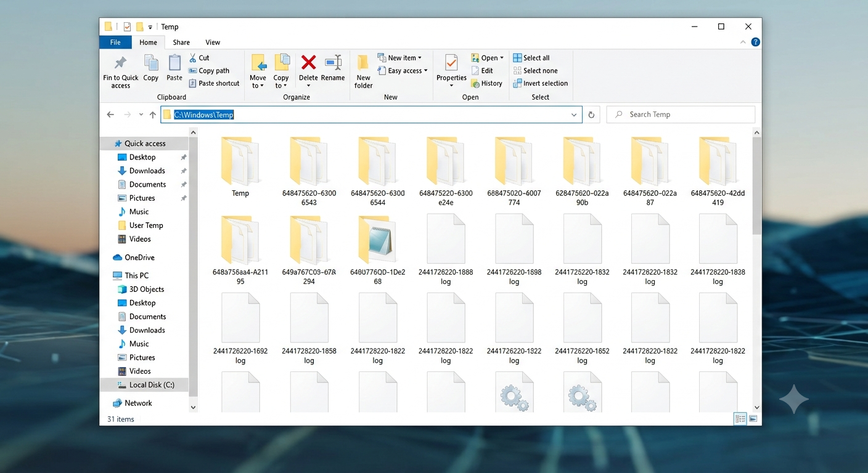This screenshot has width=868, height=473.
Task: Select file 2441728220-1888 log
Action: point(446,249)
